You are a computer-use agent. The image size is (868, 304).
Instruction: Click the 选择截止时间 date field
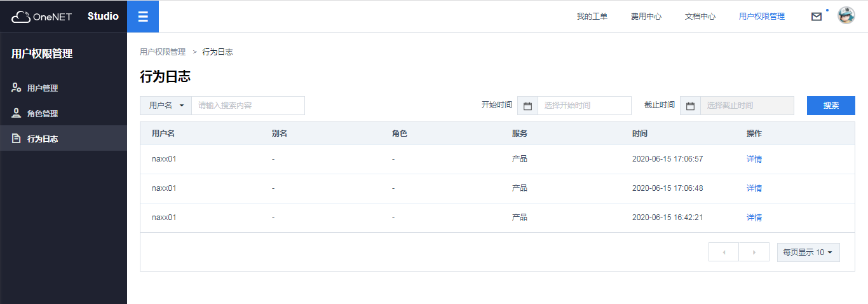coord(747,106)
